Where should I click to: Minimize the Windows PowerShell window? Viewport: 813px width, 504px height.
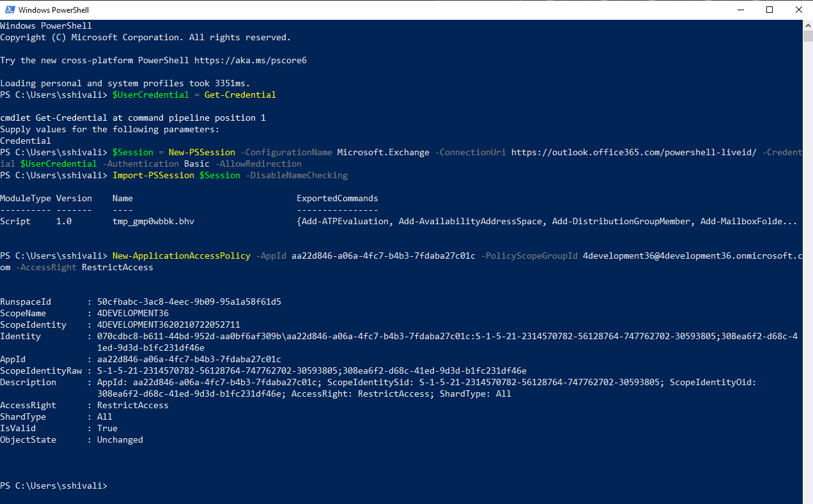(x=740, y=10)
